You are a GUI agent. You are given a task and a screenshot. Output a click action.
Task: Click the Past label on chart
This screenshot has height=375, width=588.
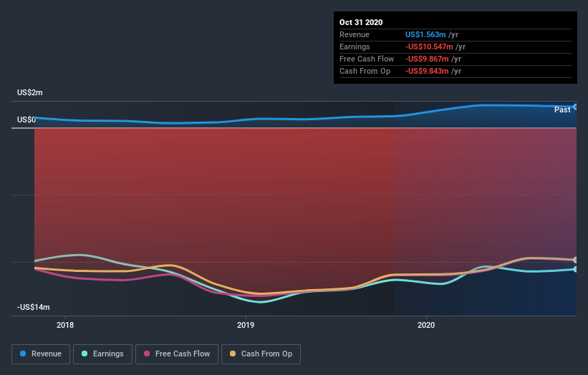562,109
